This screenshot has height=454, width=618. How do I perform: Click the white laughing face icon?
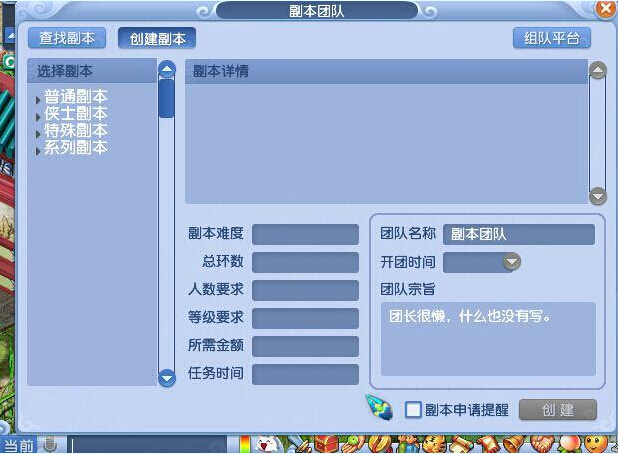(267, 445)
